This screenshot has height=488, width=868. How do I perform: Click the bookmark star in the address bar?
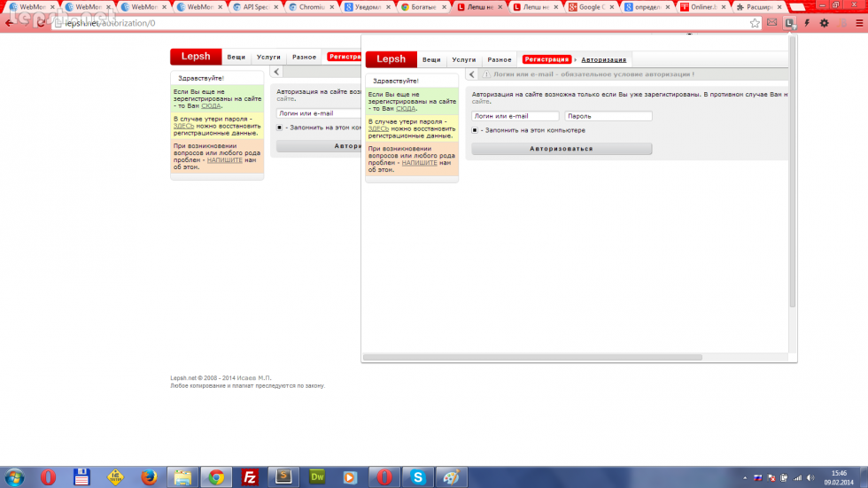pos(755,23)
